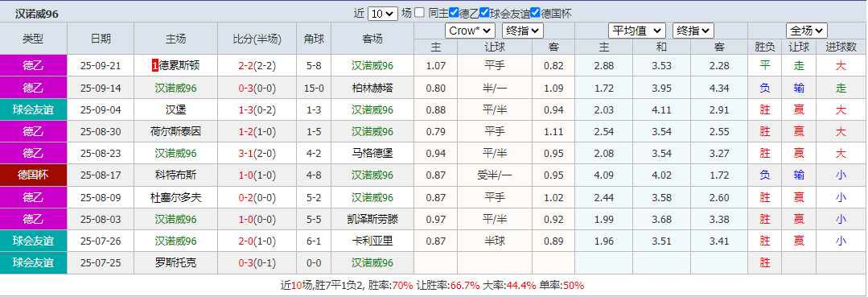Click the 日期 column header
Viewport: 868px width, 297px height.
point(101,39)
